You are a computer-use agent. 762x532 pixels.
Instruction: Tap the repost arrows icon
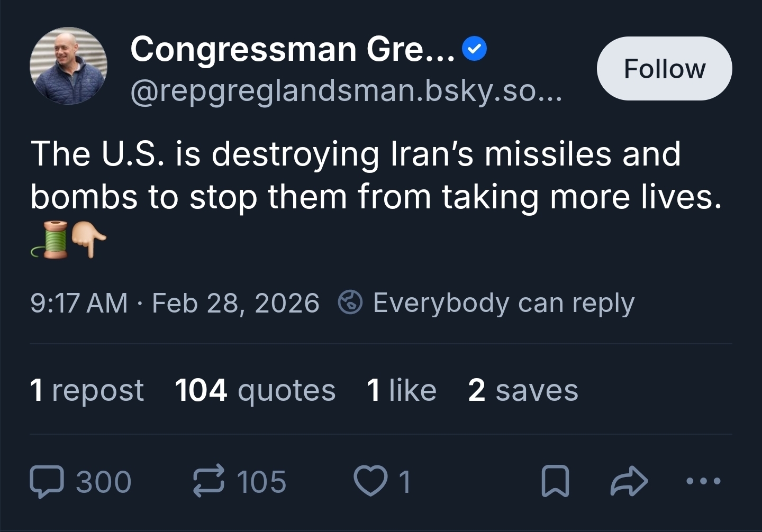tap(208, 481)
